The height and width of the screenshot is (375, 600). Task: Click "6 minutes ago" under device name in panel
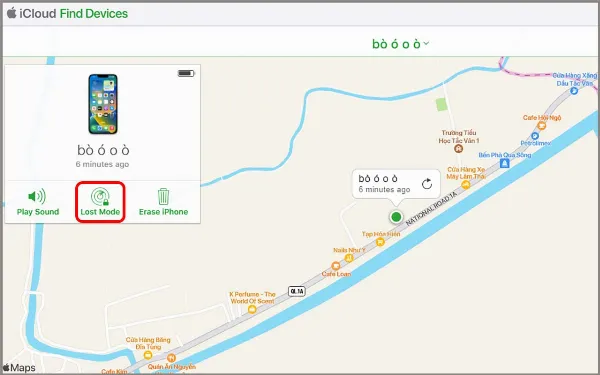pos(102,164)
